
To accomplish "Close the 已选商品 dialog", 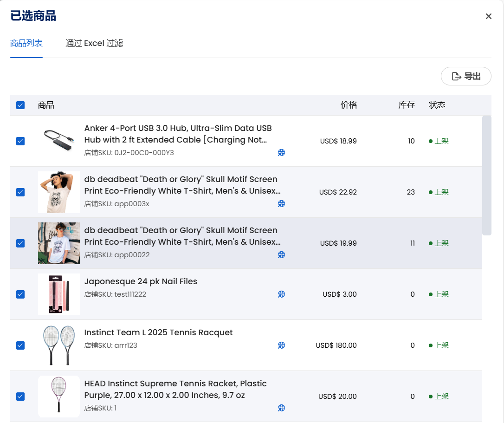I will click(x=488, y=16).
